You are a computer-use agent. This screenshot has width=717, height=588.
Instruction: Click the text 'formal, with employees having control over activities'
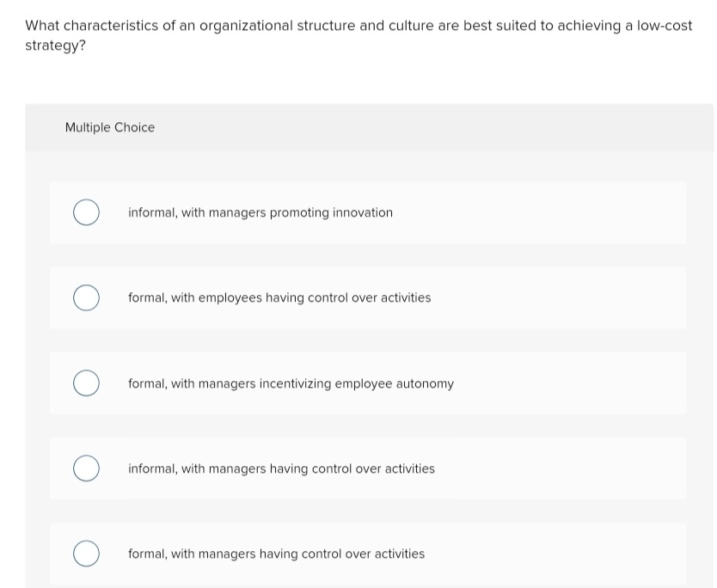tap(279, 297)
